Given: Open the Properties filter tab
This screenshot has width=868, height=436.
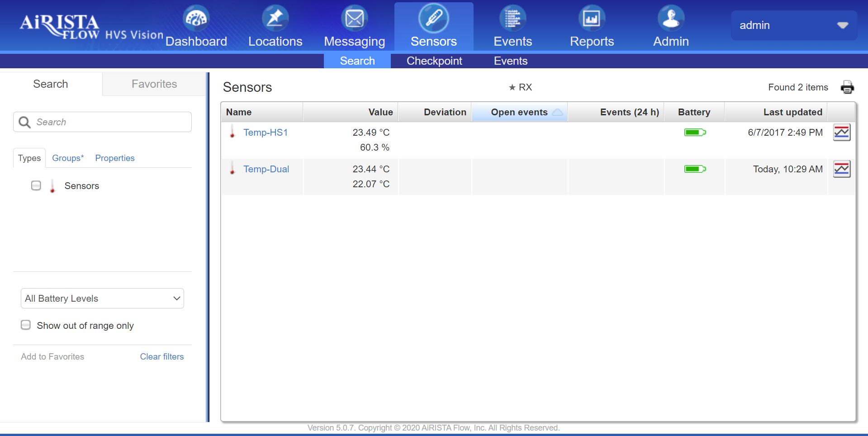Looking at the screenshot, I should [x=115, y=158].
